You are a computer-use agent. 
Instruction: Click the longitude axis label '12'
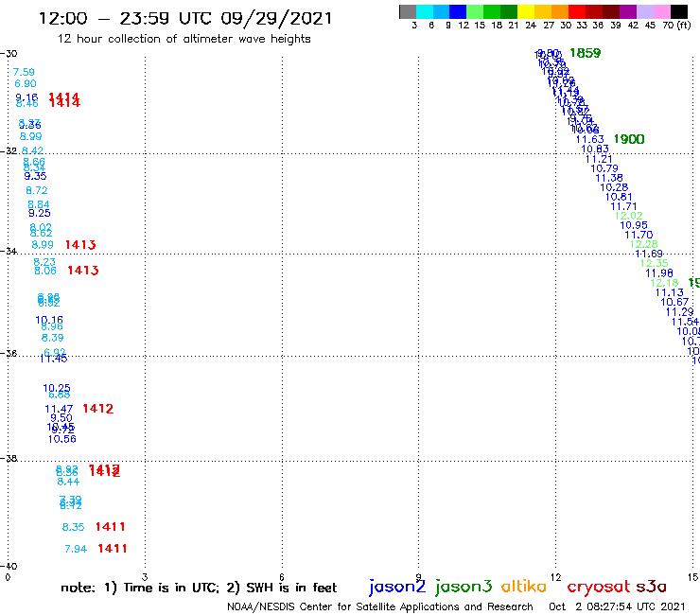coord(555,577)
